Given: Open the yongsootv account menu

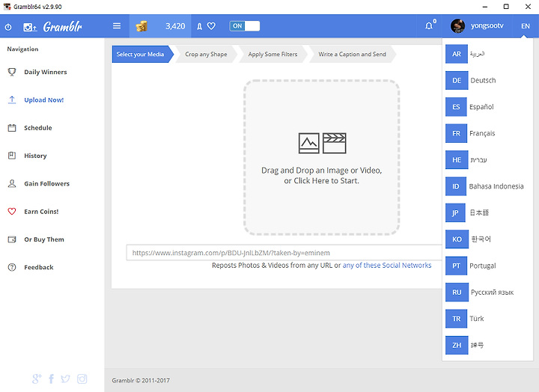Looking at the screenshot, I should pos(487,25).
